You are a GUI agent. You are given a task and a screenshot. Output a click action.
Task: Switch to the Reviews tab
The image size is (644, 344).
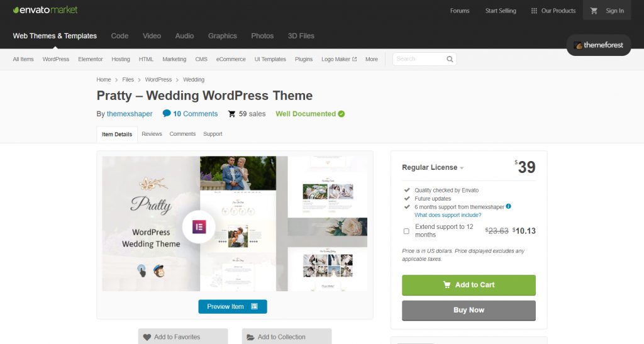pyautogui.click(x=152, y=134)
